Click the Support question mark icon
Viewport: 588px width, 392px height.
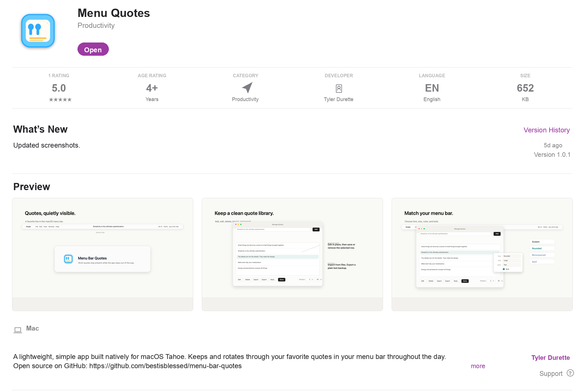pyautogui.click(x=570, y=373)
